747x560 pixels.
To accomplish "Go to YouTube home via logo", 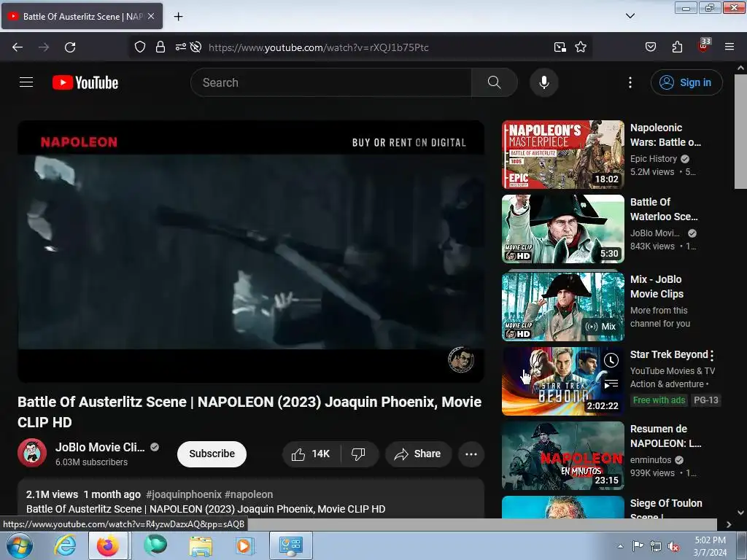I will click(85, 82).
